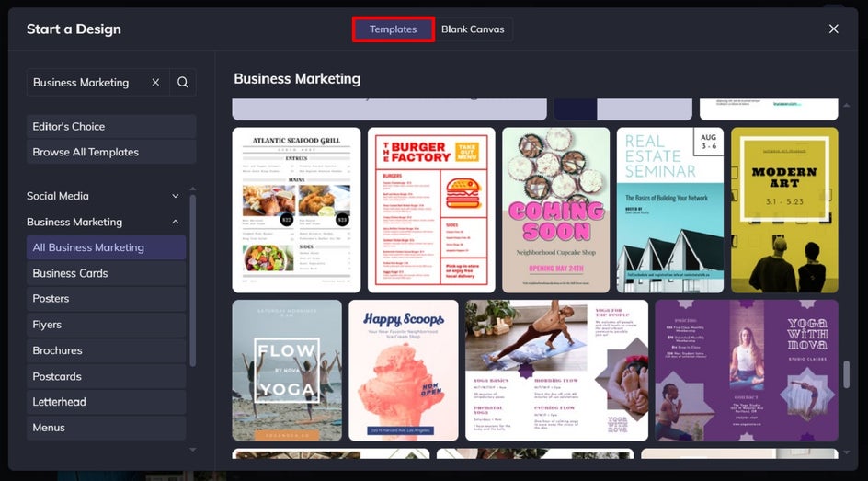The image size is (868, 481).
Task: Open Editor's Choice templates
Action: [111, 126]
